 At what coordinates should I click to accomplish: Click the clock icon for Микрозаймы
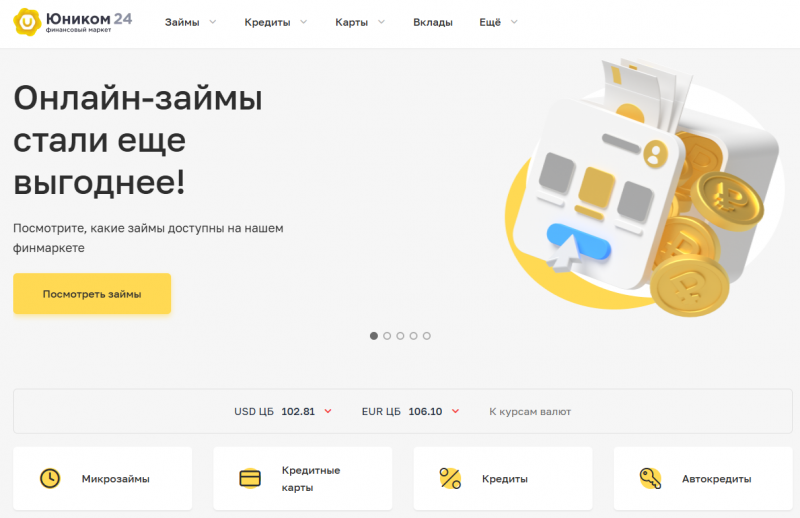50,478
